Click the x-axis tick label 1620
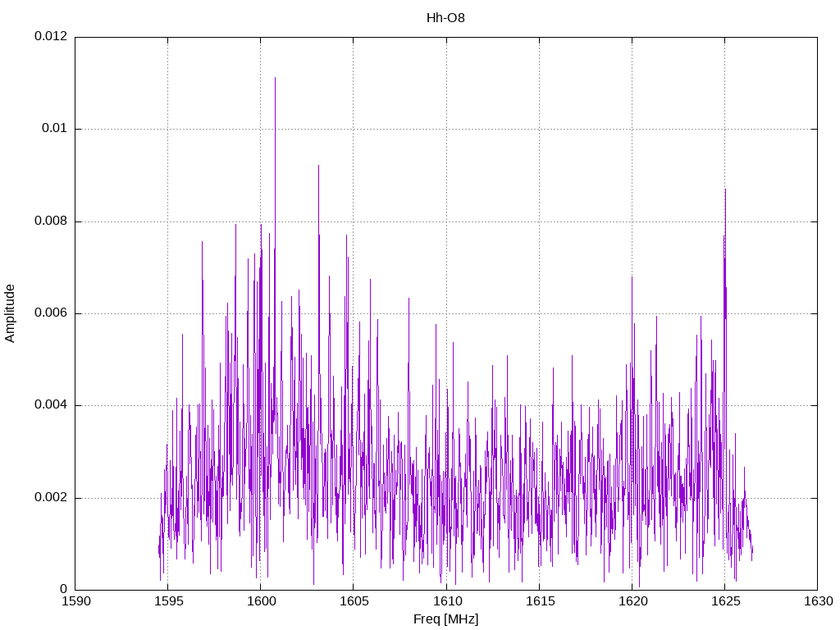This screenshot has height=630, width=840. 632,601
